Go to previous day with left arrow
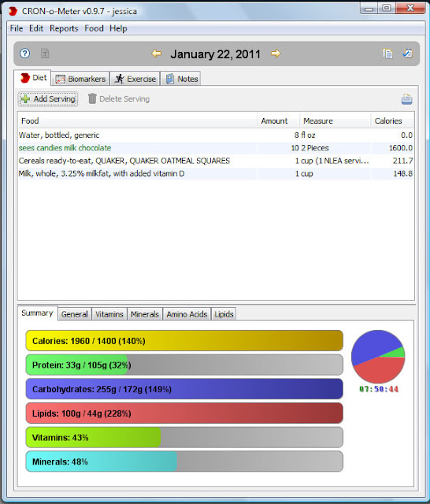430x504 pixels. point(157,54)
